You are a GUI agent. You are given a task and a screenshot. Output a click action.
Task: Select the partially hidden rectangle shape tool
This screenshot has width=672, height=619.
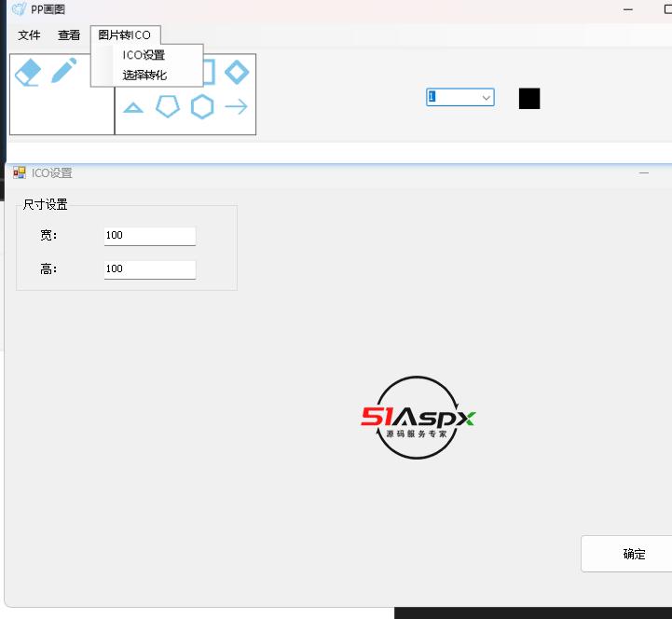209,72
